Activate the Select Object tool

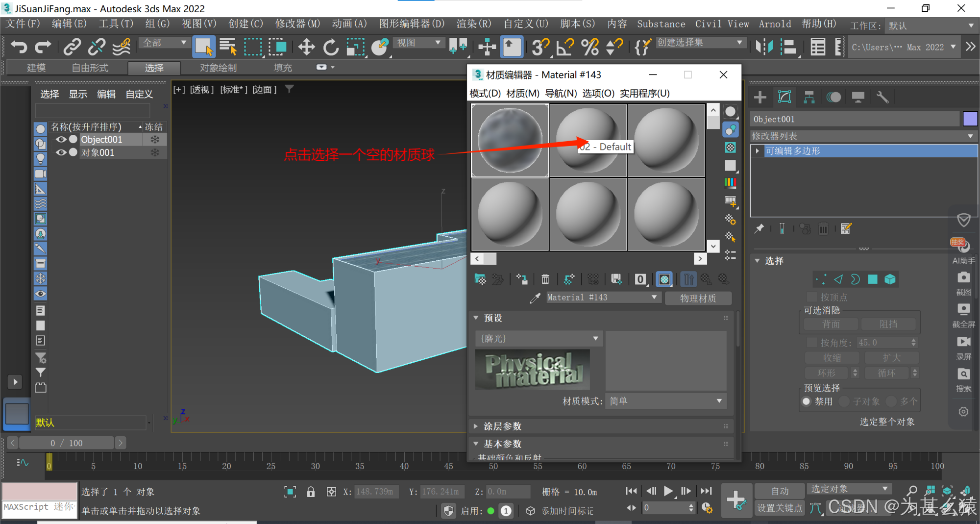203,47
